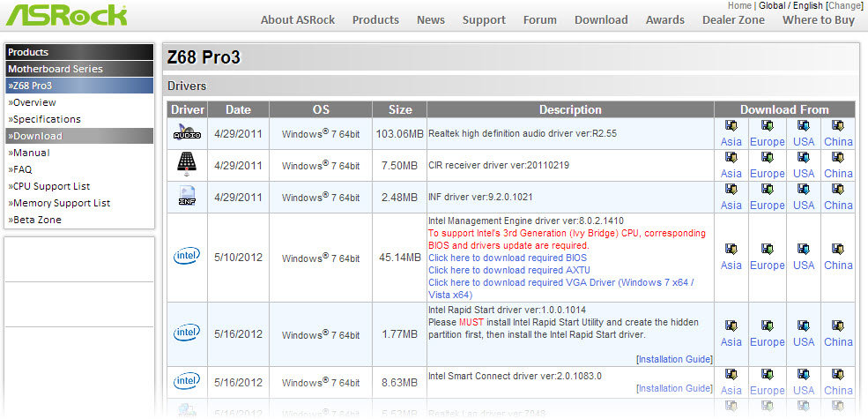Click the 103.06MB size cell
868x419 pixels.
click(x=400, y=133)
